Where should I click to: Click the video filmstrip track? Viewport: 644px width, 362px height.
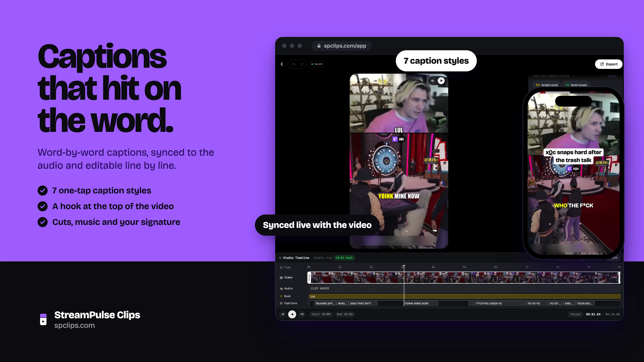pyautogui.click(x=464, y=278)
